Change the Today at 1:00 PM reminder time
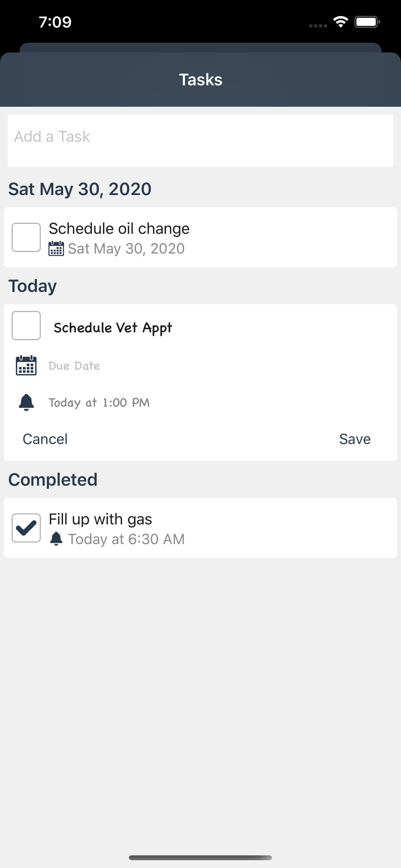Screen dimensions: 401x868 click(x=99, y=403)
